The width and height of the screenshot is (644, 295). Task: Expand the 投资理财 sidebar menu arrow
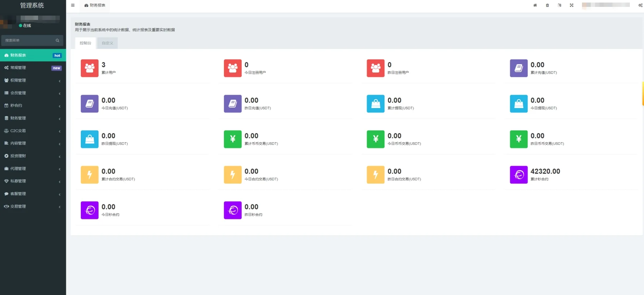[x=59, y=156]
